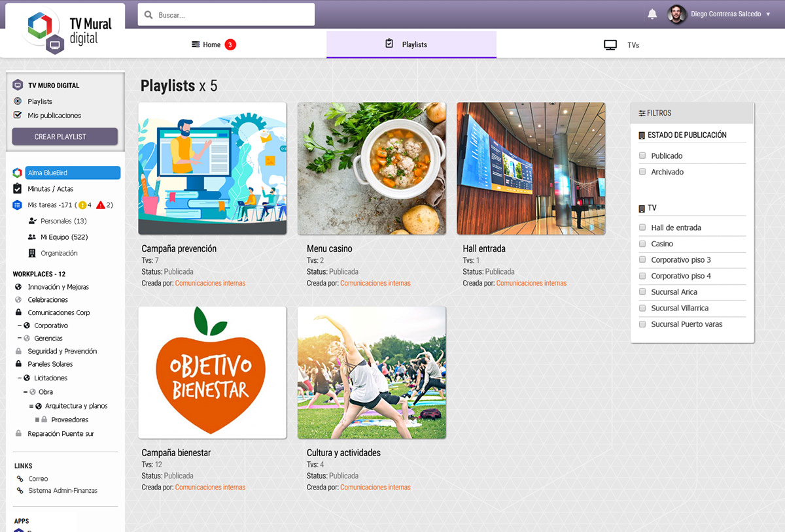This screenshot has width=785, height=532.
Task: Click the red Home notification badge
Action: (x=230, y=44)
